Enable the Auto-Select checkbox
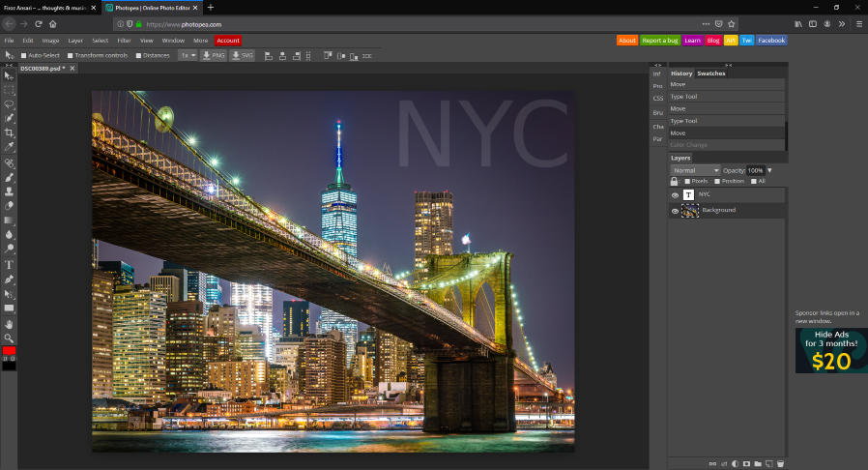The width and height of the screenshot is (868, 470). pyautogui.click(x=24, y=56)
